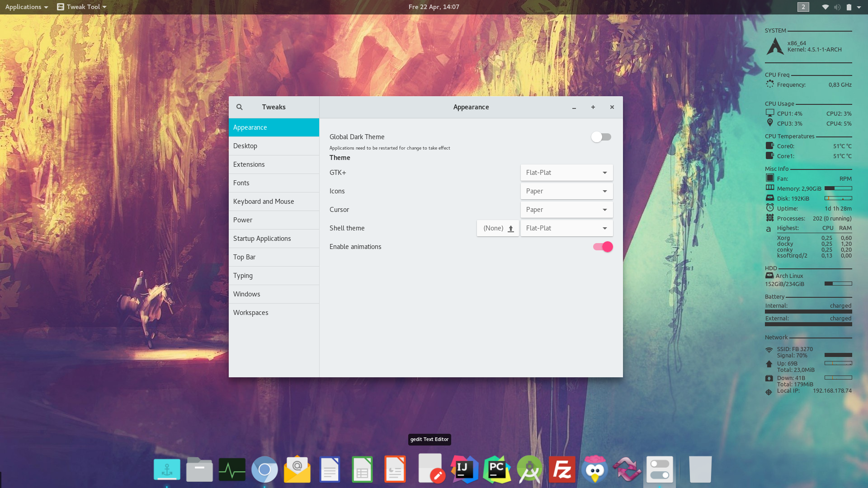Screen dimensions: 868x488
Task: Toggle Global Dark Theme switch
Action: click(x=601, y=137)
